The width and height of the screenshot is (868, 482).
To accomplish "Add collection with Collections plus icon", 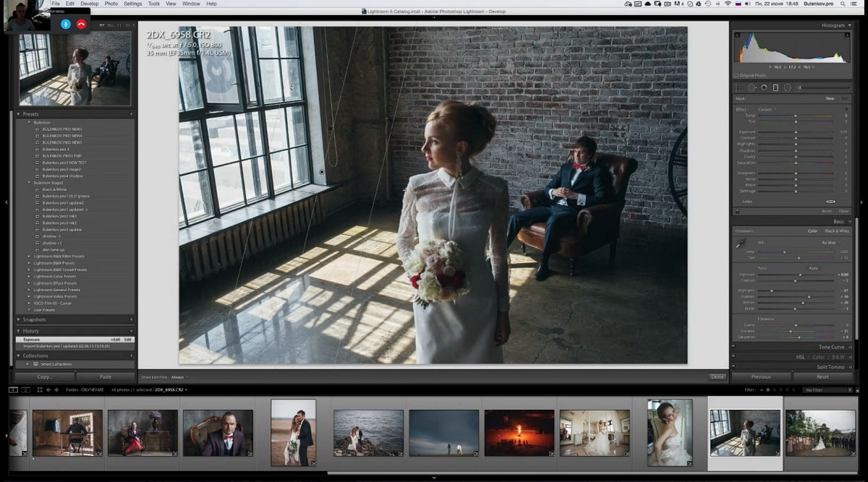I will (x=131, y=356).
